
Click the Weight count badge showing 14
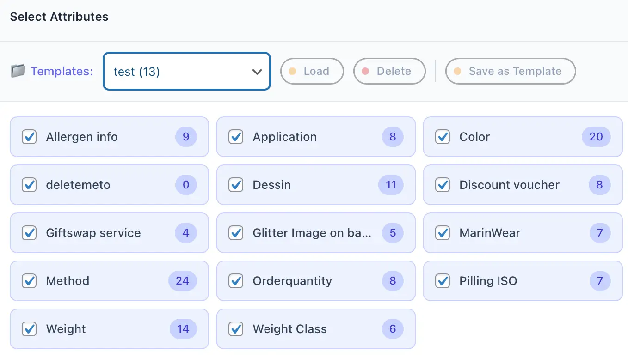coord(183,329)
